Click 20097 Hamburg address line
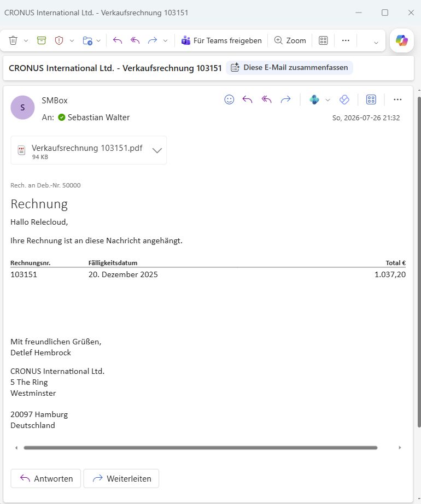The width and height of the screenshot is (421, 504). [39, 415]
